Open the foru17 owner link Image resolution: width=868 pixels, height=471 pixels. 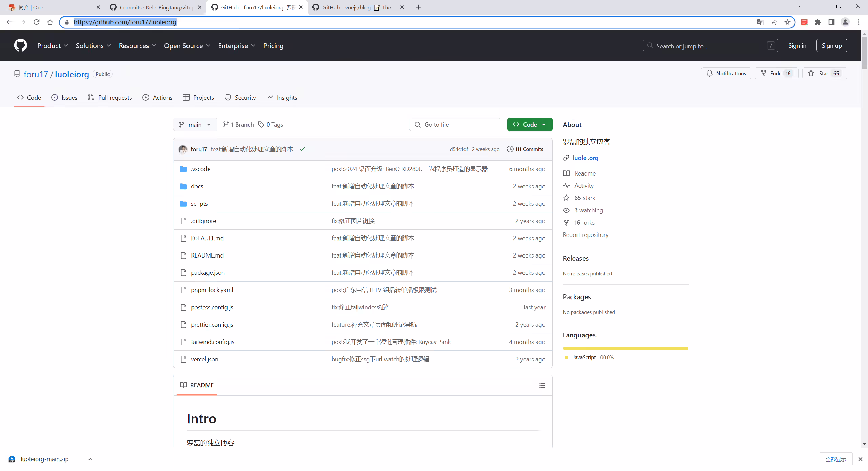tap(36, 74)
